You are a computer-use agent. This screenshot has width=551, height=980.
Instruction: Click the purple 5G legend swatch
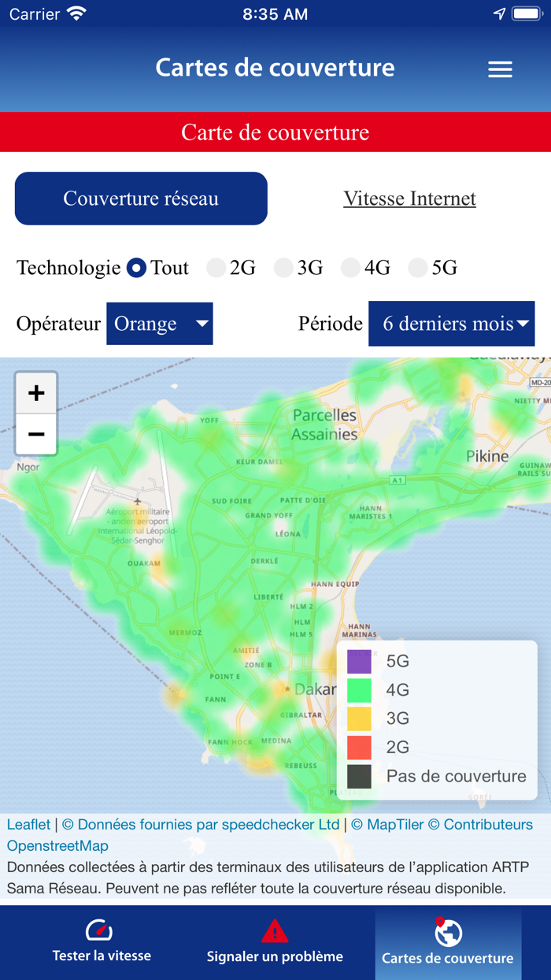tap(359, 662)
